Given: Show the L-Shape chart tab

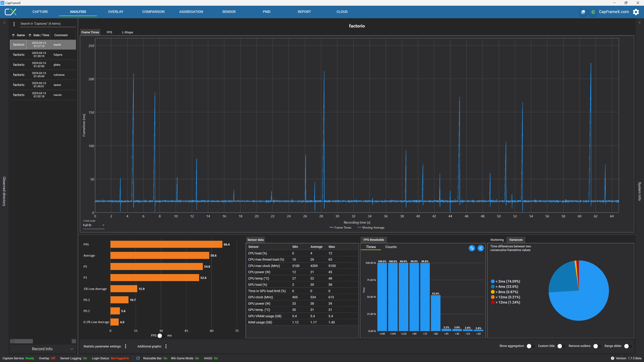Looking at the screenshot, I should coord(127,32).
